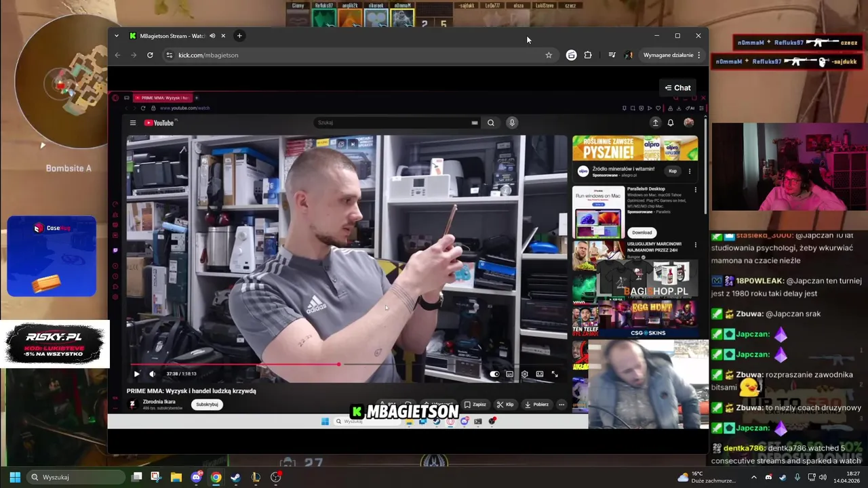Show hidden system tray icons

click(753, 477)
